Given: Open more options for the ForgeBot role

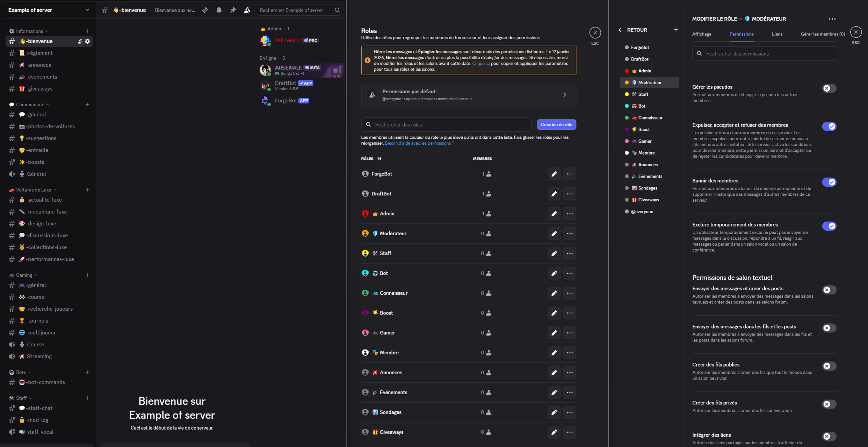Looking at the screenshot, I should [570, 174].
